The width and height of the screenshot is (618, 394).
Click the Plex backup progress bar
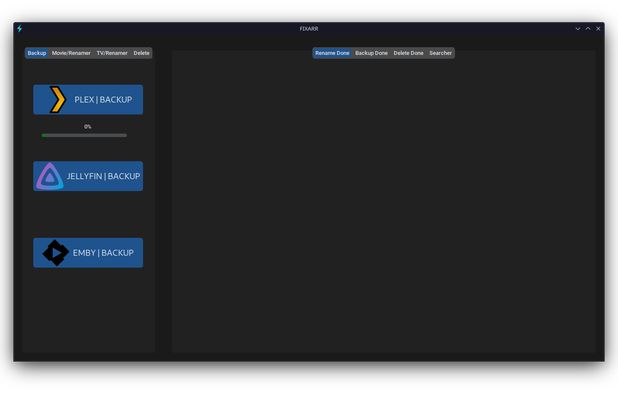pos(84,135)
